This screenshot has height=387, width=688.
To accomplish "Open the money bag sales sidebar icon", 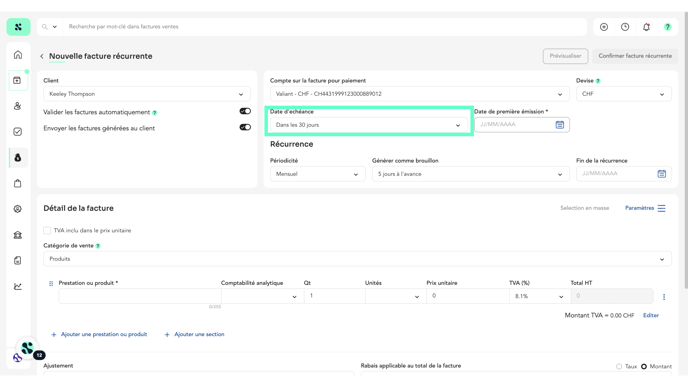I will coord(18,158).
